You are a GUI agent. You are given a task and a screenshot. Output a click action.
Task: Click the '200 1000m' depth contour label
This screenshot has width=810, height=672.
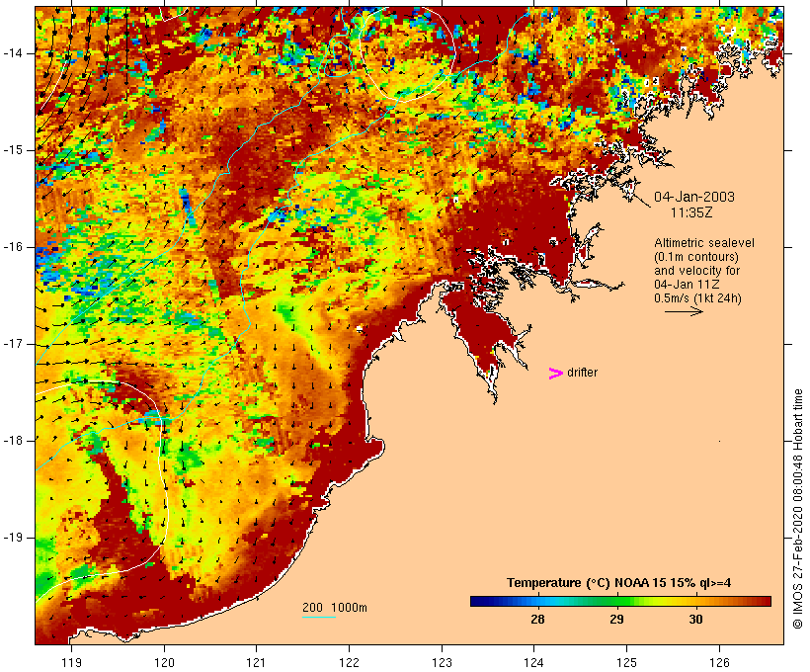point(335,608)
